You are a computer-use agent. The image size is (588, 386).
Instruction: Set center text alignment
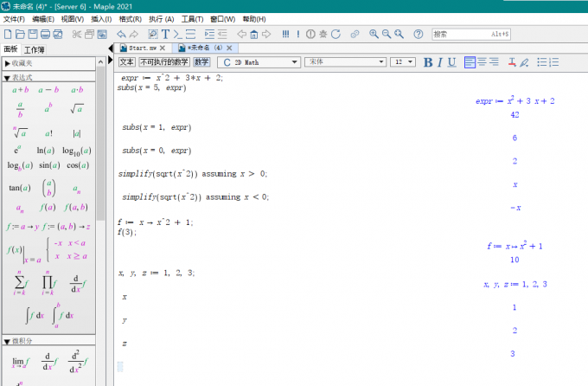pos(482,62)
